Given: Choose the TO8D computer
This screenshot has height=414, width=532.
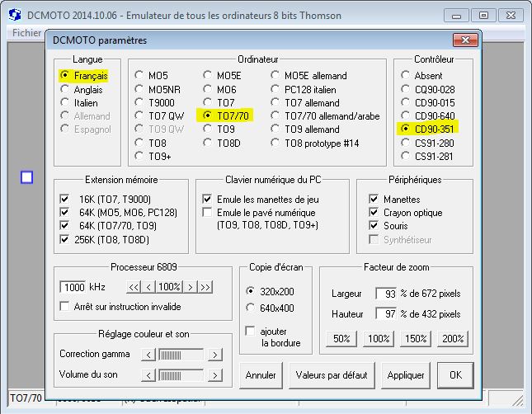Looking at the screenshot, I should click(222, 143).
